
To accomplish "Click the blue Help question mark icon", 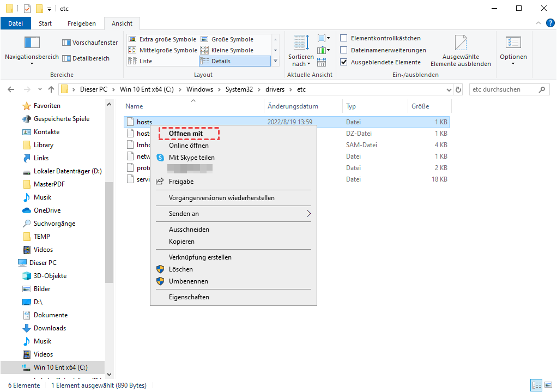I will (550, 23).
